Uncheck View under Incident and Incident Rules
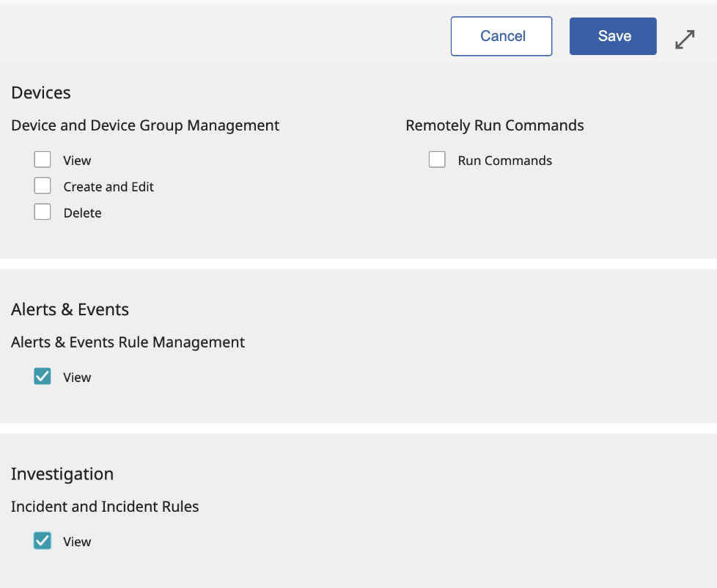 click(x=43, y=541)
